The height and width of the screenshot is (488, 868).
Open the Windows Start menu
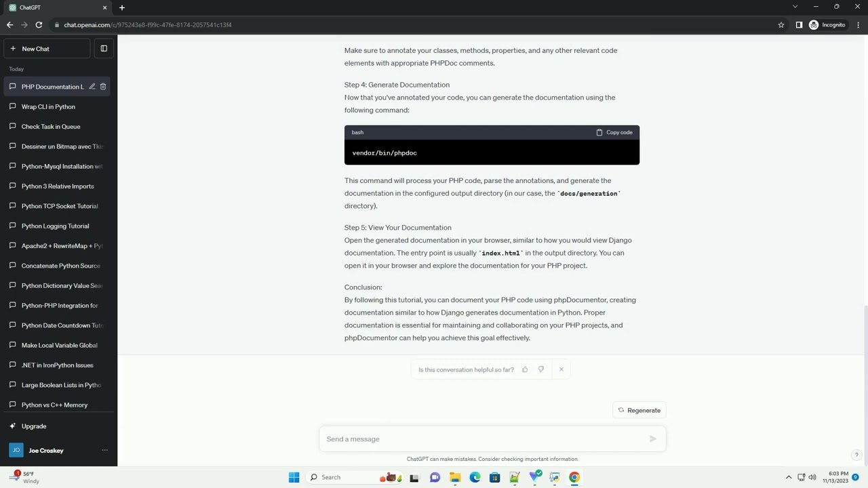294,477
